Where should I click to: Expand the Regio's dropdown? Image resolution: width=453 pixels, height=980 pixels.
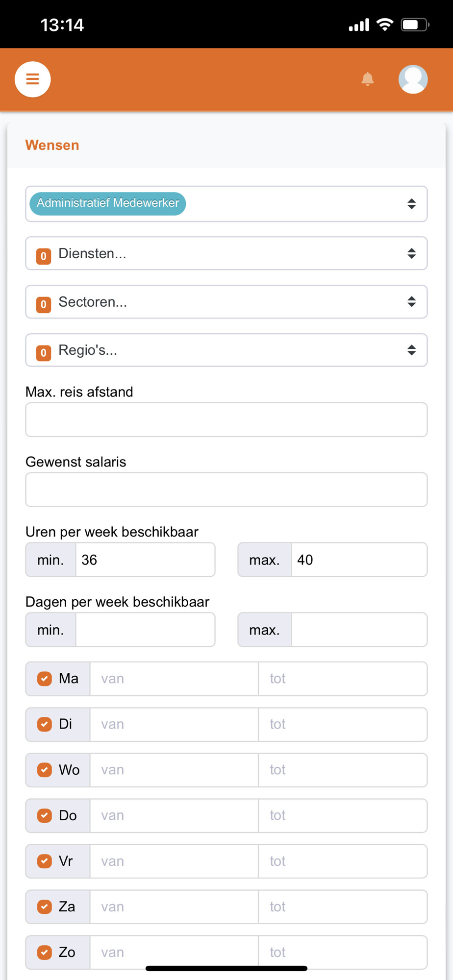[226, 350]
